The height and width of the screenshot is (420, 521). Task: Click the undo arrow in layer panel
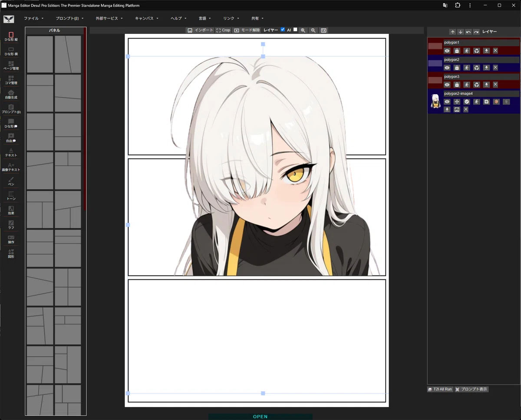click(468, 32)
